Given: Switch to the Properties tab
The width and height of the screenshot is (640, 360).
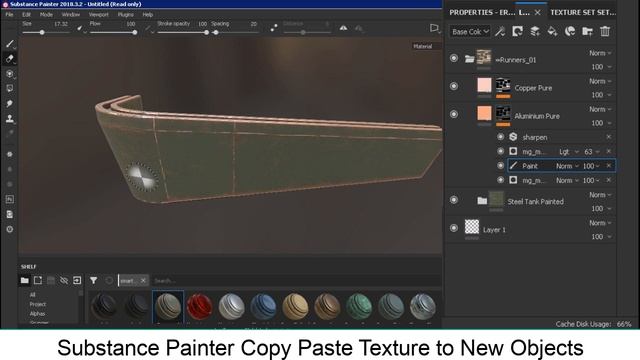Looking at the screenshot, I should point(482,13).
